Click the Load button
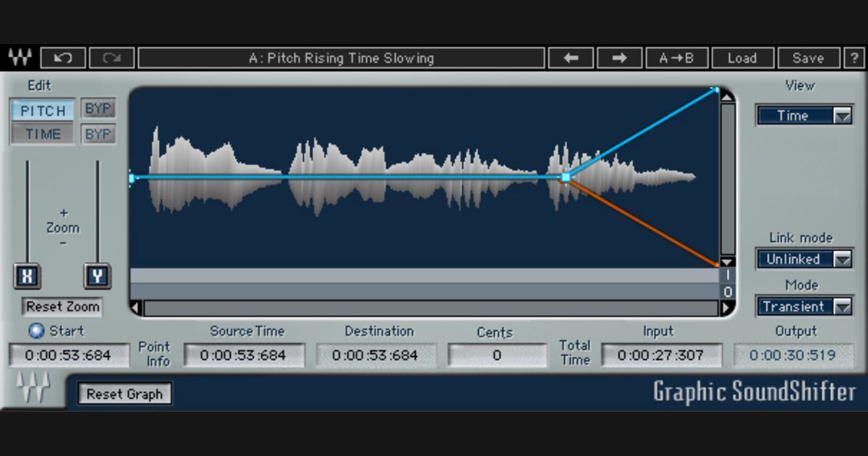868x456 pixels. point(742,58)
